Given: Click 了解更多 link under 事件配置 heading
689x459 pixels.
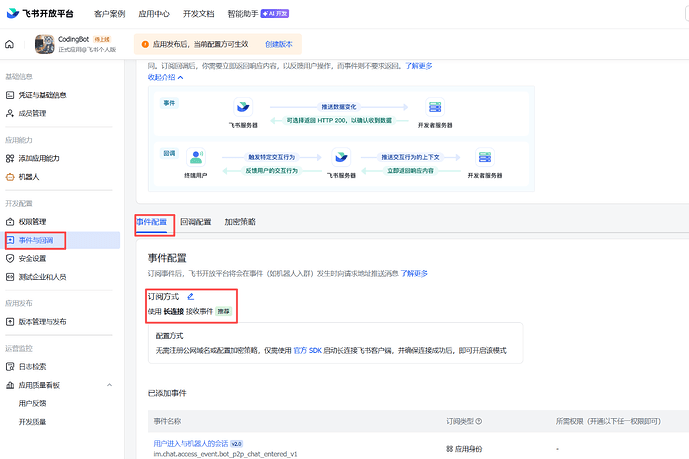Looking at the screenshot, I should (414, 273).
